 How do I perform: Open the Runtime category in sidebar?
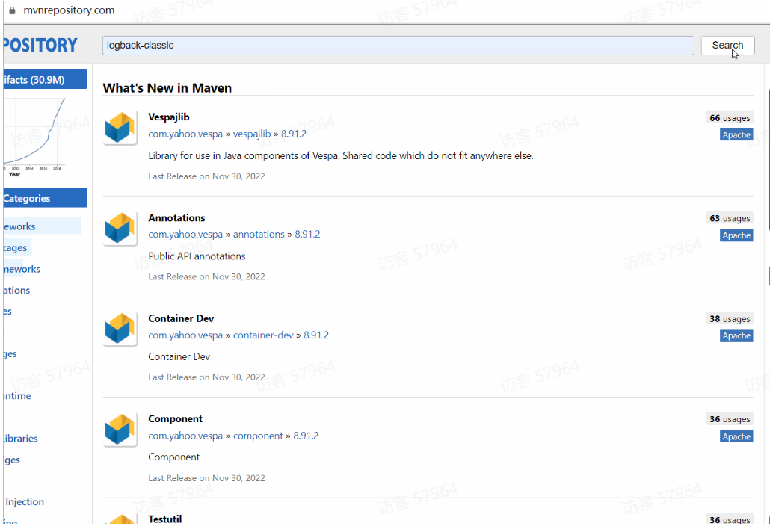18,396
